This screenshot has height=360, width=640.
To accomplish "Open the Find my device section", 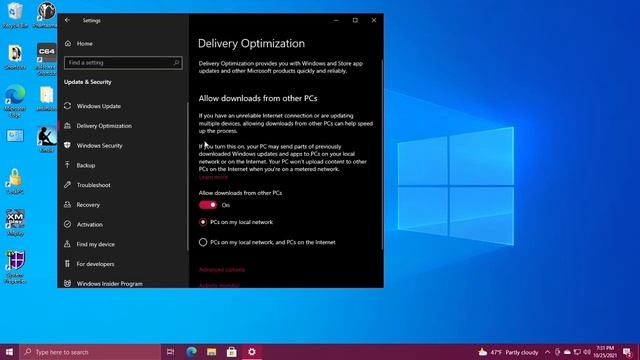I will [122, 244].
